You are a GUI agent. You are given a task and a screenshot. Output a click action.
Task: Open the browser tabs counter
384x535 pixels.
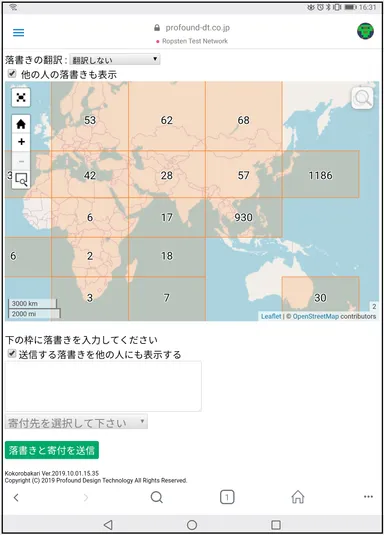pyautogui.click(x=227, y=497)
